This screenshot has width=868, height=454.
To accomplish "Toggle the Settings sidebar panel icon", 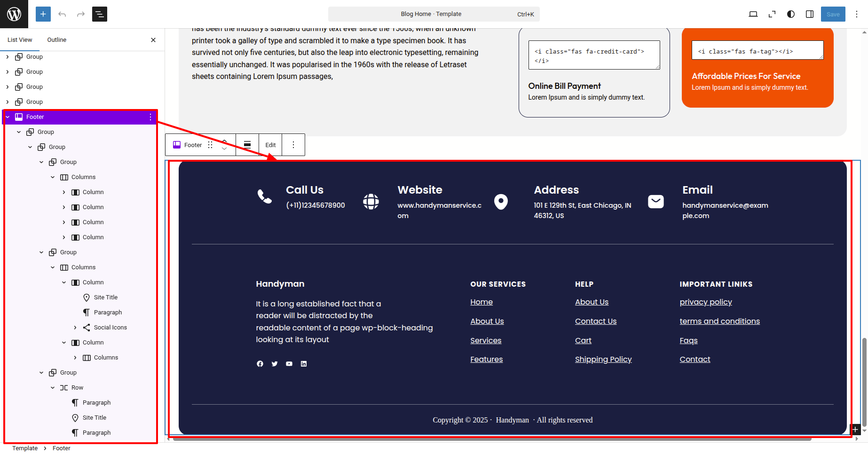I will point(810,14).
